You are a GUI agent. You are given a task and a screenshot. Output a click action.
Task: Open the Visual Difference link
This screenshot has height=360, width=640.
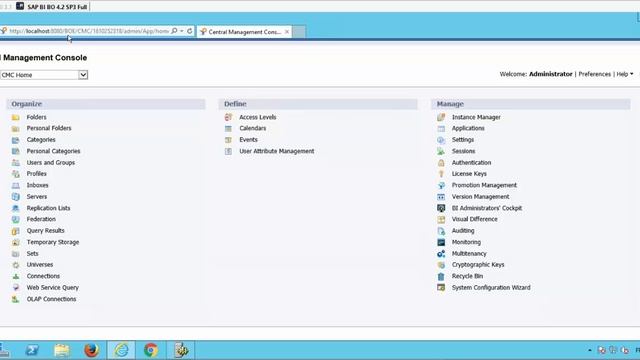pyautogui.click(x=474, y=219)
